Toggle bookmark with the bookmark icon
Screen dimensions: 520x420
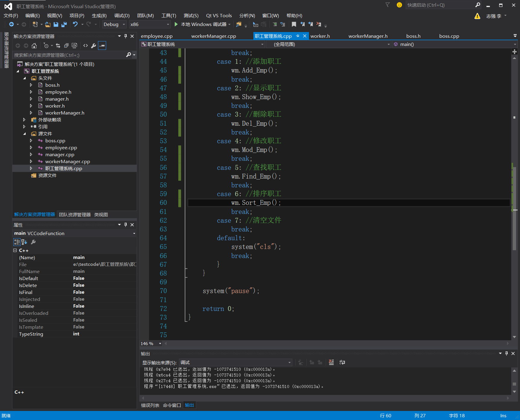point(294,24)
